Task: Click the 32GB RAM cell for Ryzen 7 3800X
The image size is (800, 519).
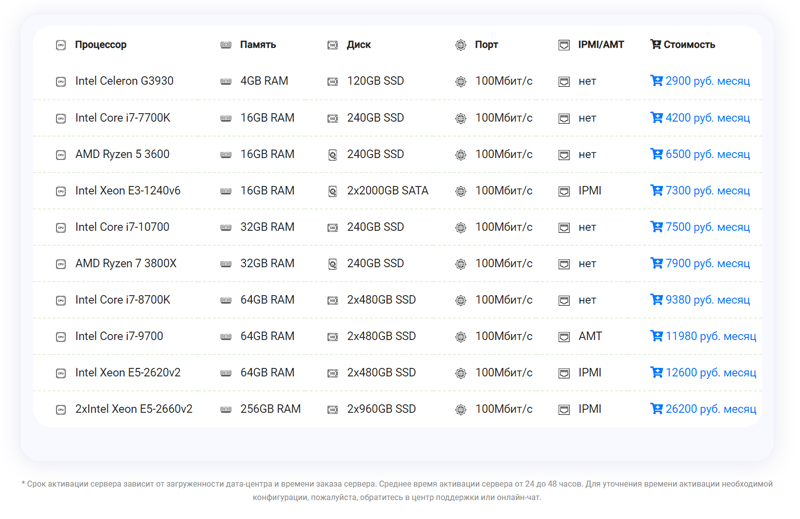Action: click(267, 263)
